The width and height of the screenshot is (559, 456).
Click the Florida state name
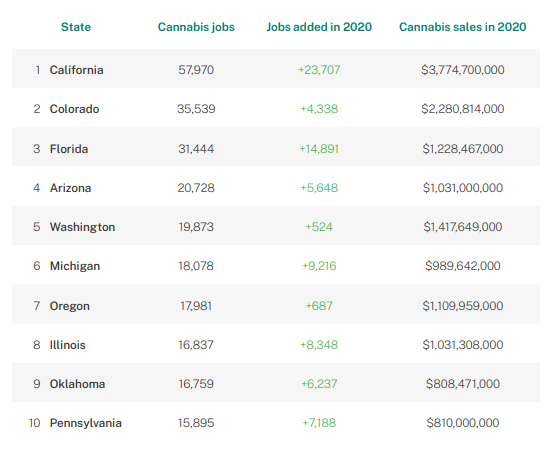pyautogui.click(x=69, y=149)
